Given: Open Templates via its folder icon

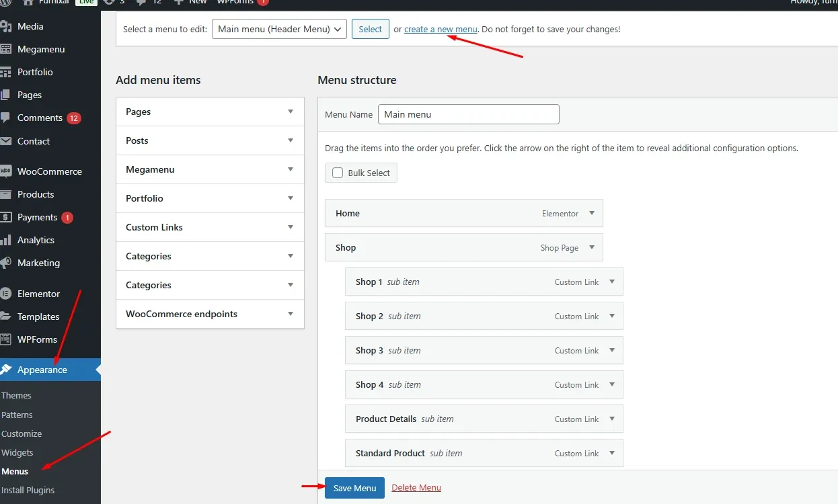Looking at the screenshot, I should coord(6,317).
